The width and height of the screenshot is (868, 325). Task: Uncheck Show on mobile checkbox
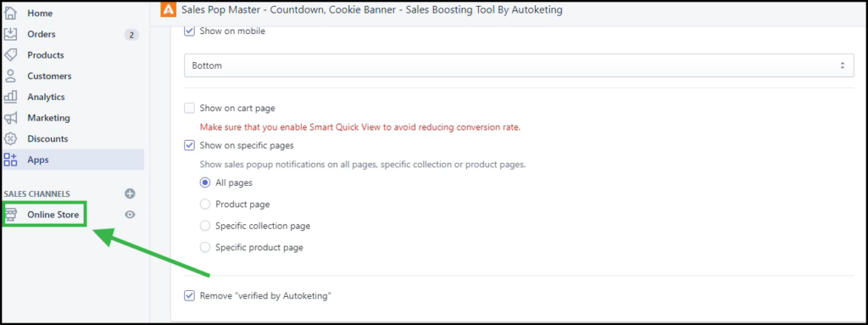tap(189, 31)
